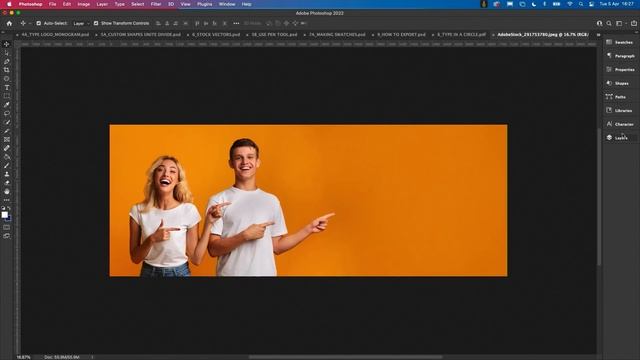Image resolution: width=640 pixels, height=360 pixels.
Task: Switch to 7A_MAKING SWATCHES.psd tab
Action: pos(337,35)
